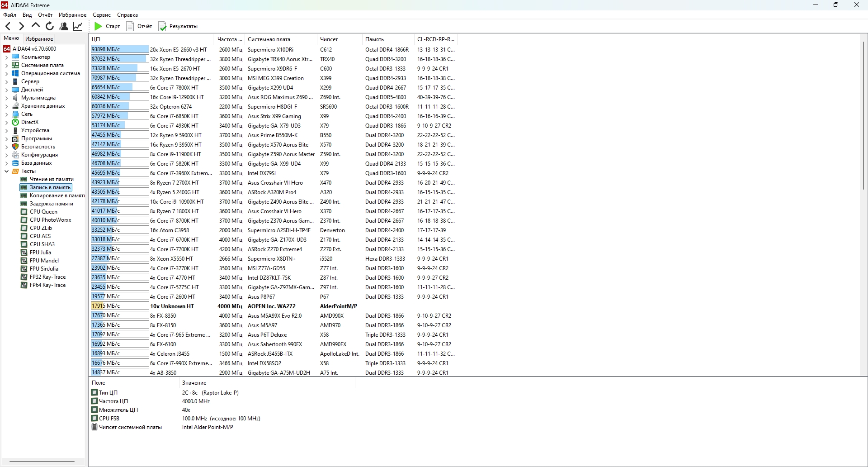Open the Справка menu

click(127, 15)
